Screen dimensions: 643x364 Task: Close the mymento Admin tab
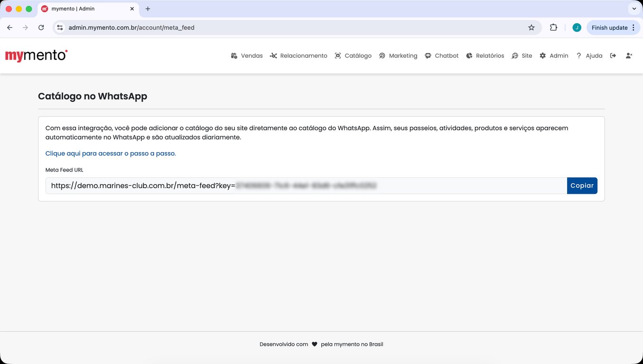(131, 9)
